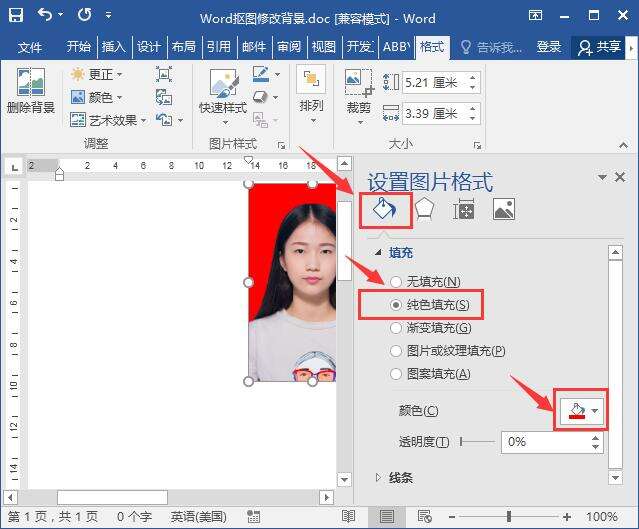Image resolution: width=639 pixels, height=529 pixels.
Task: Collapse the ribbon with the caret arrow
Action: (x=623, y=145)
